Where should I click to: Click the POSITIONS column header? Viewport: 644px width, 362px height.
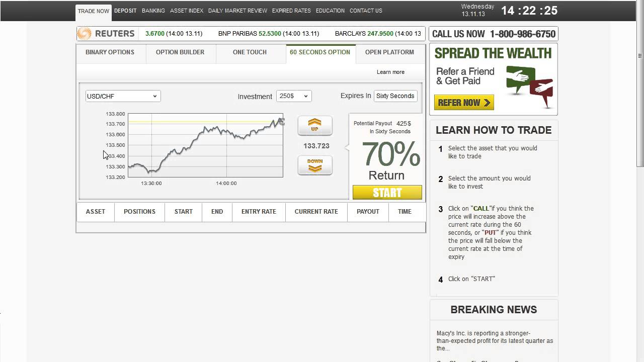[x=139, y=212]
